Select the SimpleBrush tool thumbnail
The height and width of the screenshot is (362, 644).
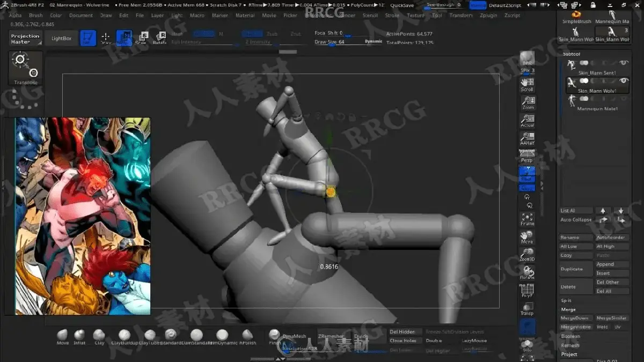[x=576, y=17]
